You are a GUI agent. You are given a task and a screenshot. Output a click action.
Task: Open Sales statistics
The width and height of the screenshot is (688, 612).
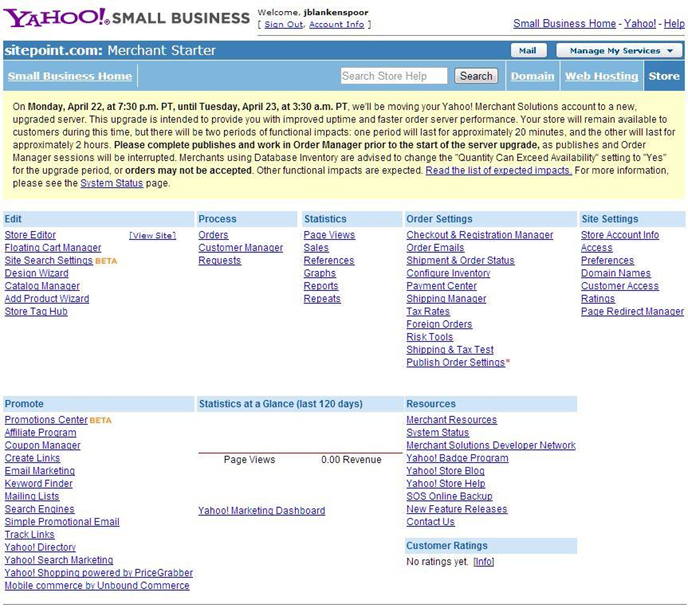click(316, 247)
